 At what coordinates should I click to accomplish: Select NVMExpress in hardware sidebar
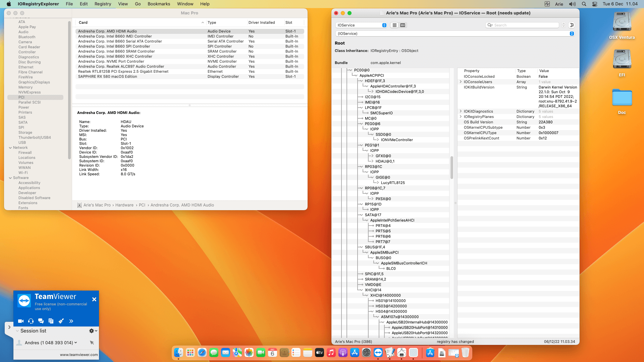[x=30, y=92]
